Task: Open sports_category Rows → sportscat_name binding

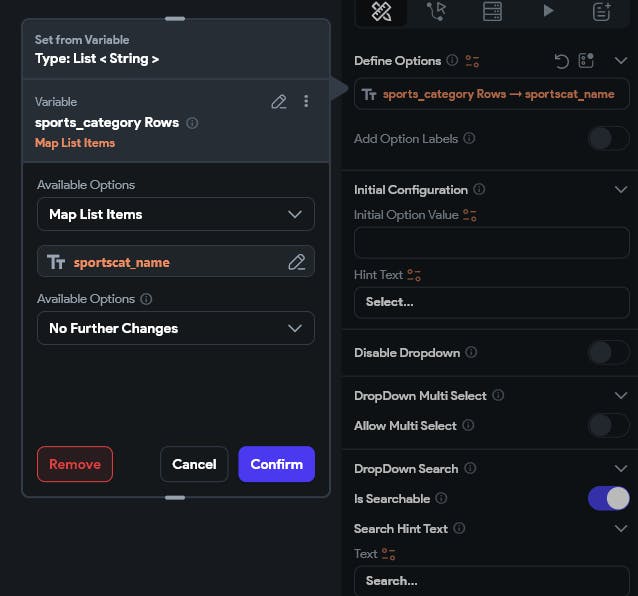Action: (x=492, y=94)
